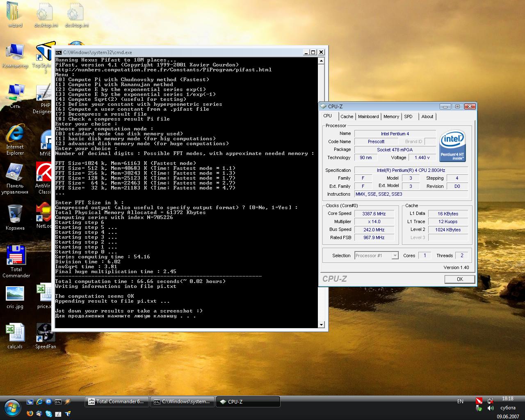Click 'Series computing time : 54.16' line
The height and width of the screenshot is (420, 525).
[103, 257]
